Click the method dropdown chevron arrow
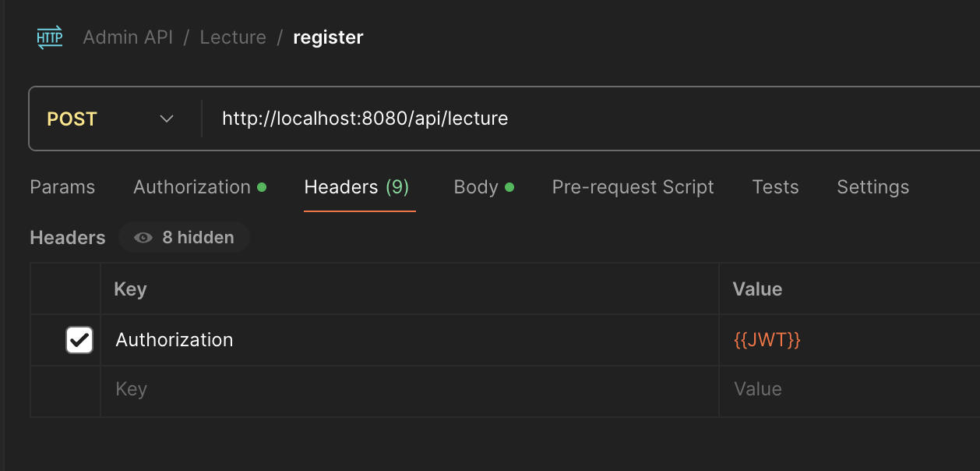Viewport: 980px width, 471px height. (166, 119)
